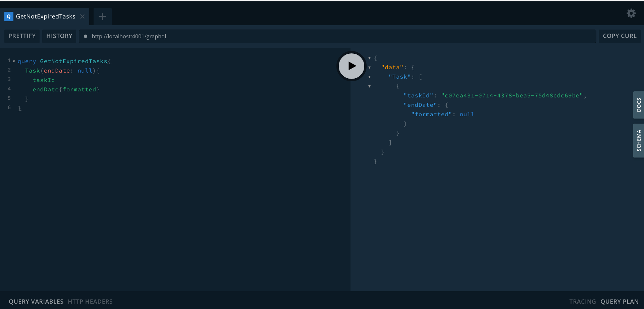This screenshot has width=644, height=309.
Task: Click the server status dot beside the URL
Action: 86,36
